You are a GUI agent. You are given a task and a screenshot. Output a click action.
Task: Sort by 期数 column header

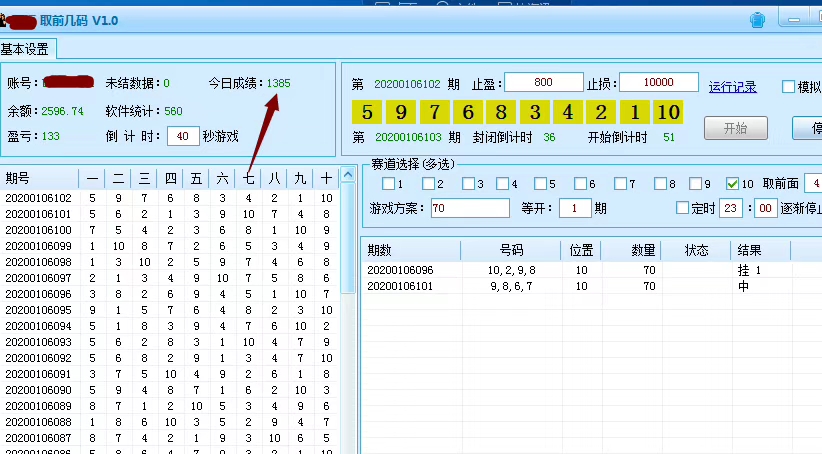(x=410, y=251)
